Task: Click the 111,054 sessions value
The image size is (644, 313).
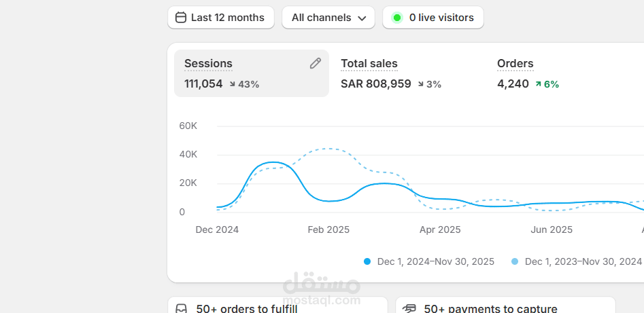Action: [203, 84]
